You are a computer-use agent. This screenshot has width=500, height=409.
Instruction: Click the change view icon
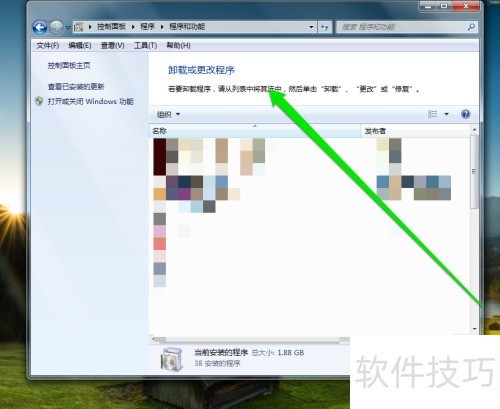coord(432,114)
